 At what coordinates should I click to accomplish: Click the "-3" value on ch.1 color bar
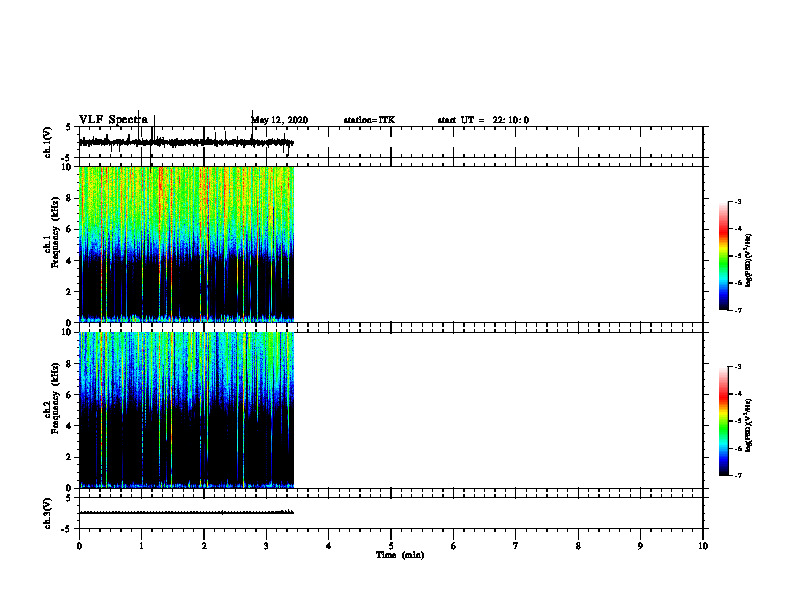738,202
